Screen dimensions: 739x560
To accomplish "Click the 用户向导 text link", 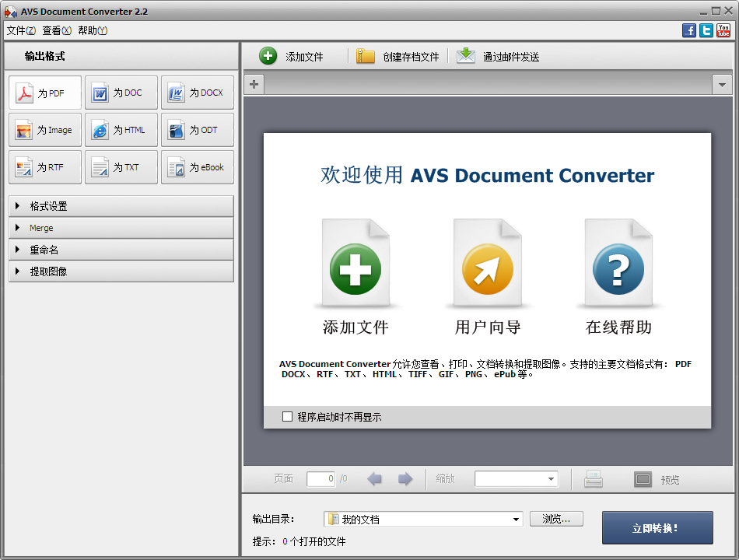I will click(488, 327).
